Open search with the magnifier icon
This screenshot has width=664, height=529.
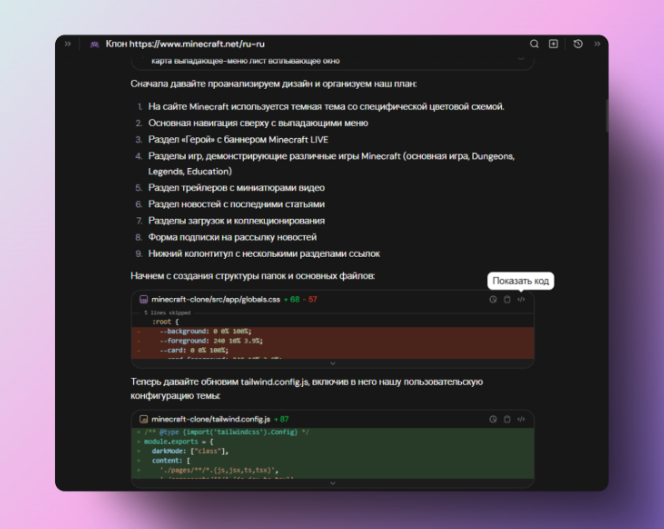[534, 44]
